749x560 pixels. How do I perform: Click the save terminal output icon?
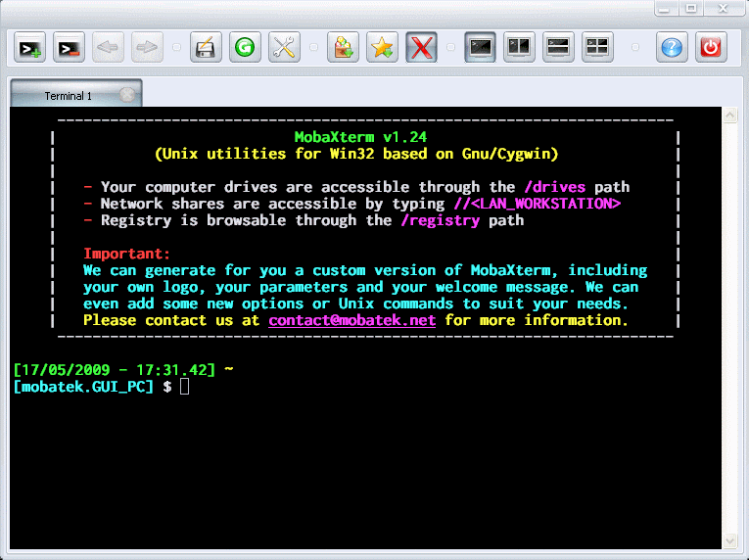(x=206, y=47)
